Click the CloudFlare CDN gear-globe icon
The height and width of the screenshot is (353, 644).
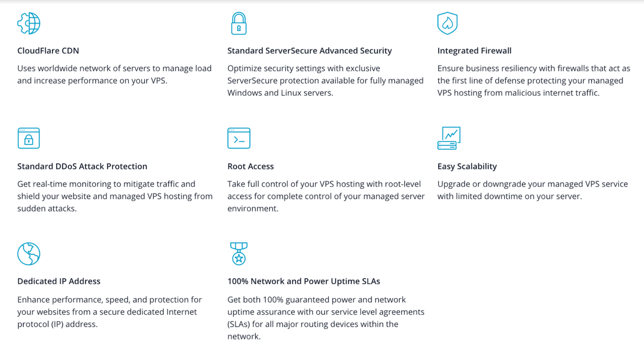[29, 23]
